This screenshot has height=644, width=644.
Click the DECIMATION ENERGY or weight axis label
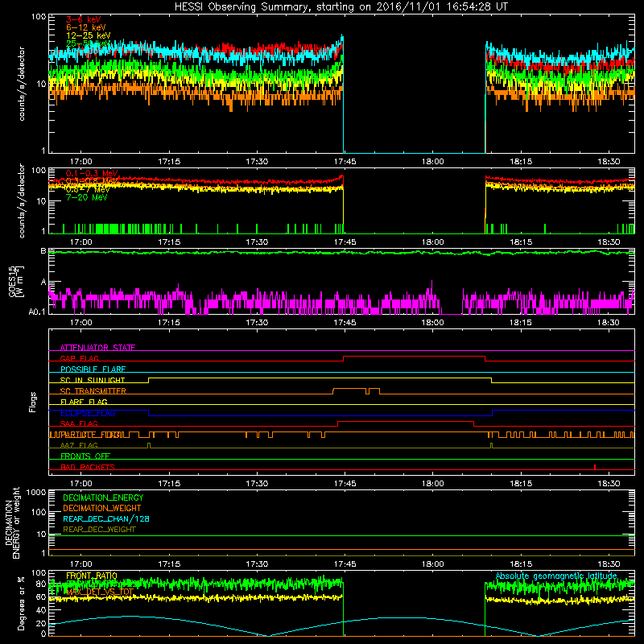[x=12, y=522]
